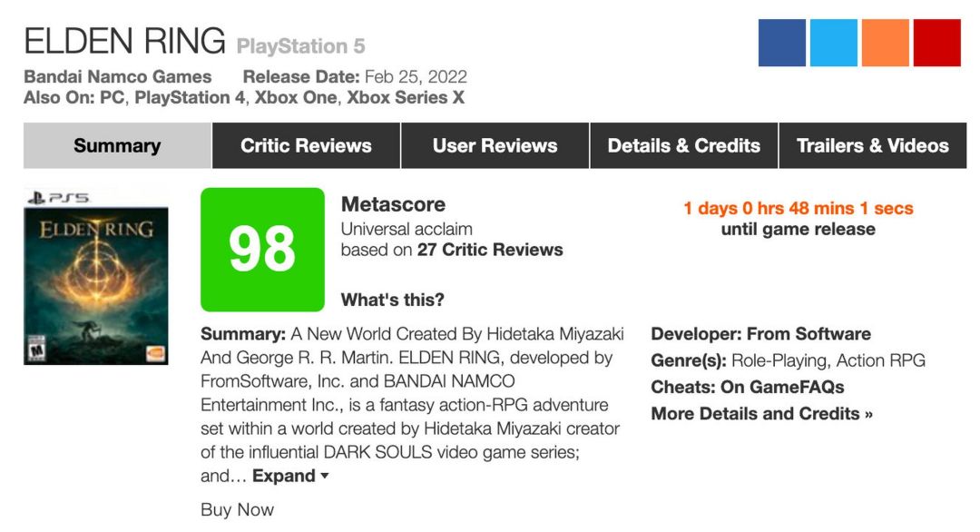Click More Details and Credits link

coord(761,413)
